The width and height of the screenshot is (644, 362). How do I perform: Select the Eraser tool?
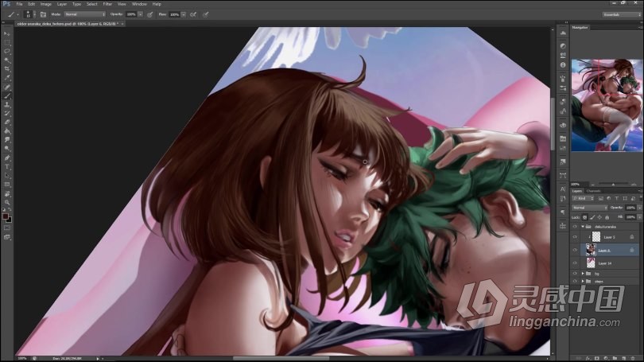pos(7,123)
